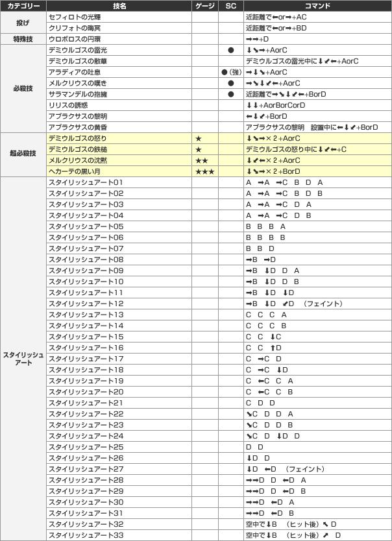Click command 'C C ↑D' of art 16

[263, 348]
